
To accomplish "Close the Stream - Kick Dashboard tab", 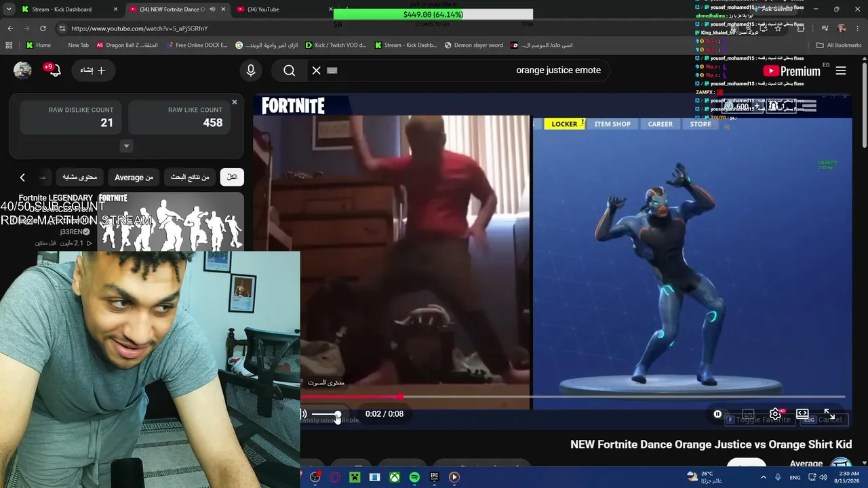I will (x=115, y=9).
